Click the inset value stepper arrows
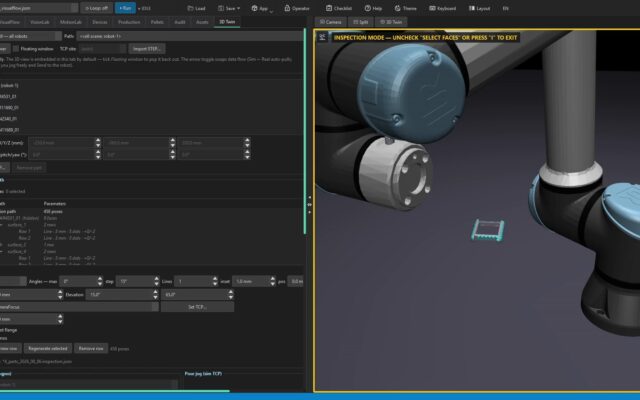 pos(273,281)
